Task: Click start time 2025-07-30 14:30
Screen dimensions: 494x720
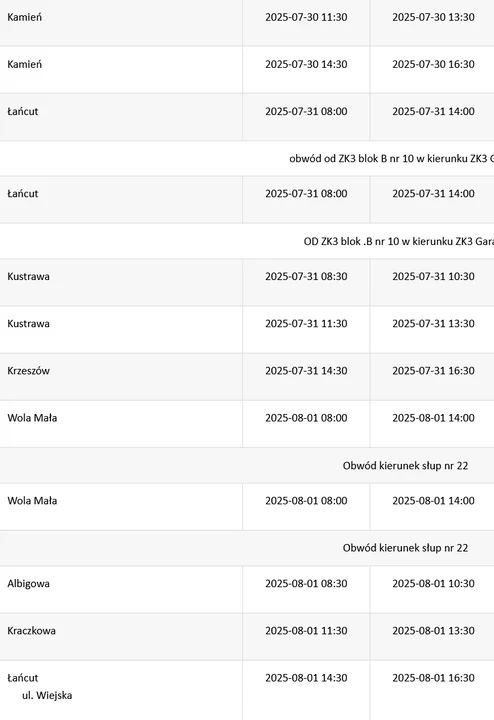Action: pos(306,64)
